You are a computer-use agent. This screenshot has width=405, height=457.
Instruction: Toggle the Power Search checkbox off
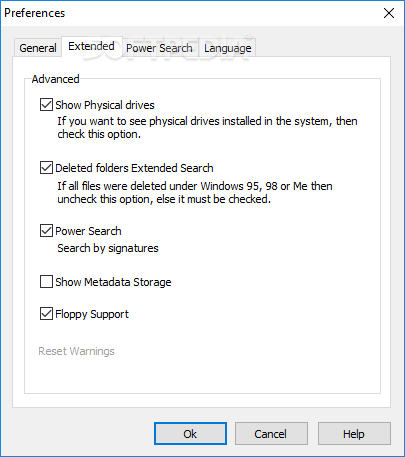point(46,231)
